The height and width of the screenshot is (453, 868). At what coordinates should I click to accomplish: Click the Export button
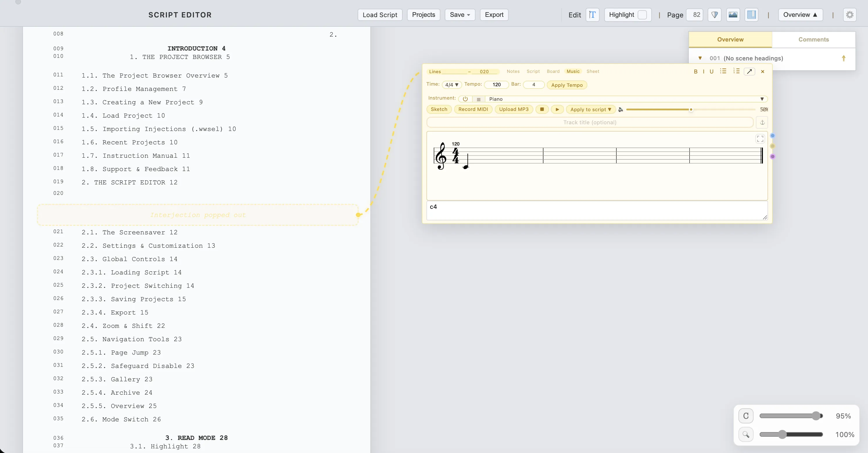pos(494,15)
